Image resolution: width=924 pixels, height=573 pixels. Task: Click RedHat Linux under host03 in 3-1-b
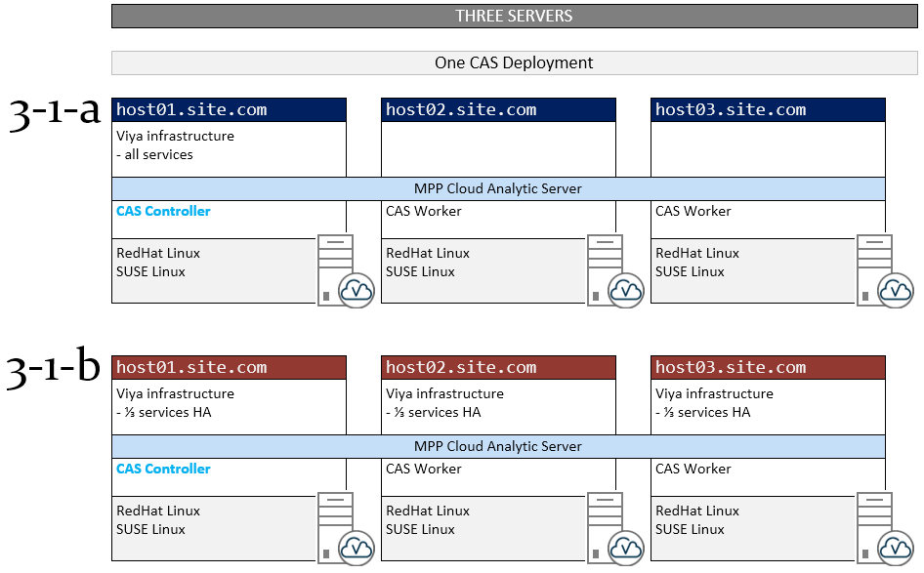(x=697, y=512)
